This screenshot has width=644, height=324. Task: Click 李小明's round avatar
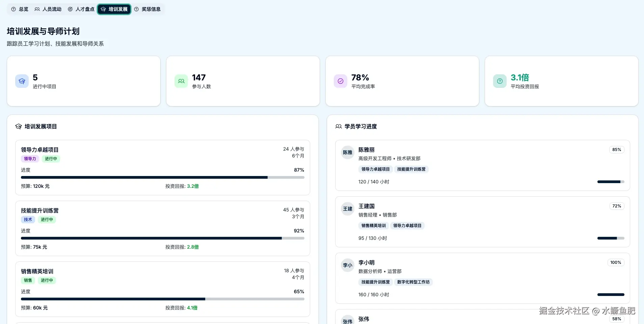[348, 265]
